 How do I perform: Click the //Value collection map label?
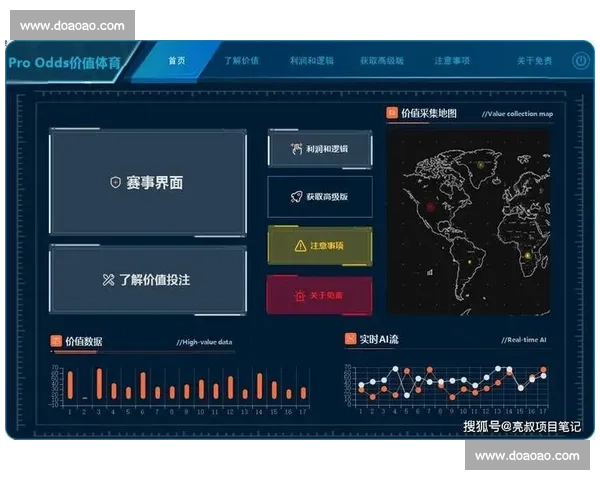pyautogui.click(x=517, y=114)
